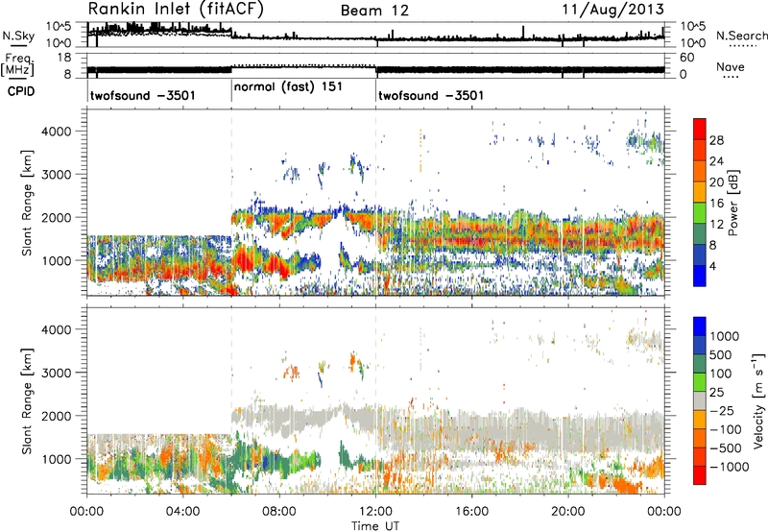Image resolution: width=768 pixels, height=532 pixels.
Task: Click the velocity color bar '-100' label
Action: tap(725, 429)
